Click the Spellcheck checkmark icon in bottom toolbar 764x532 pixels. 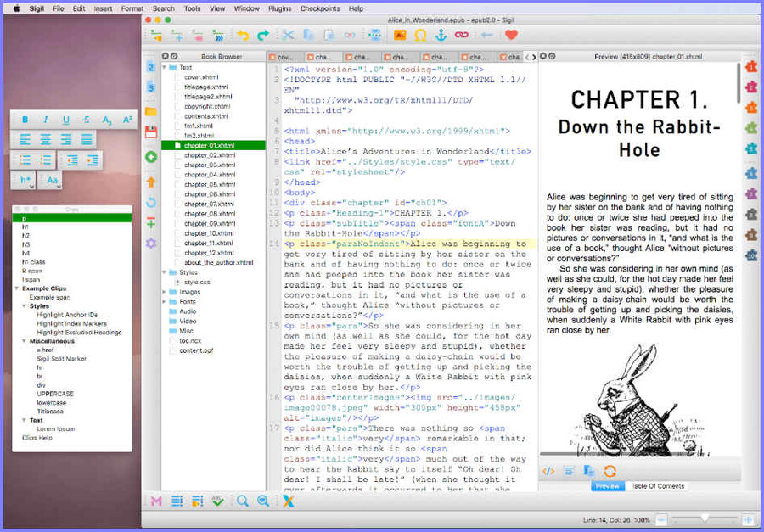[x=218, y=501]
